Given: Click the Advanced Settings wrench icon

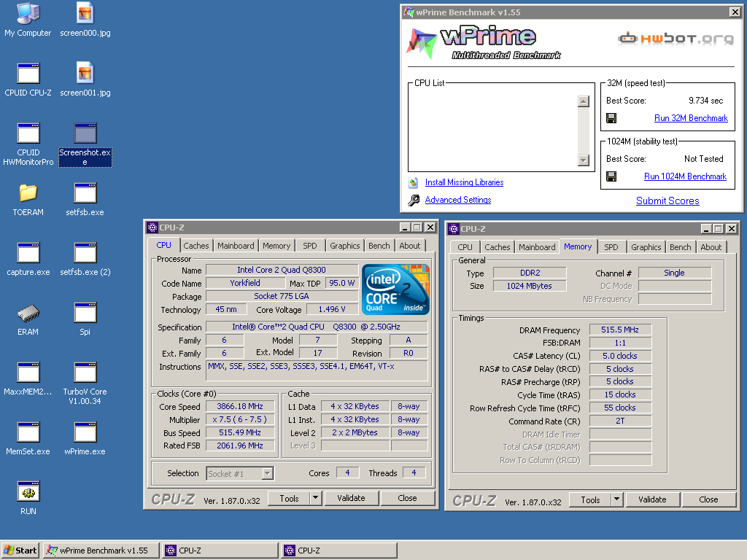Looking at the screenshot, I should [x=414, y=200].
